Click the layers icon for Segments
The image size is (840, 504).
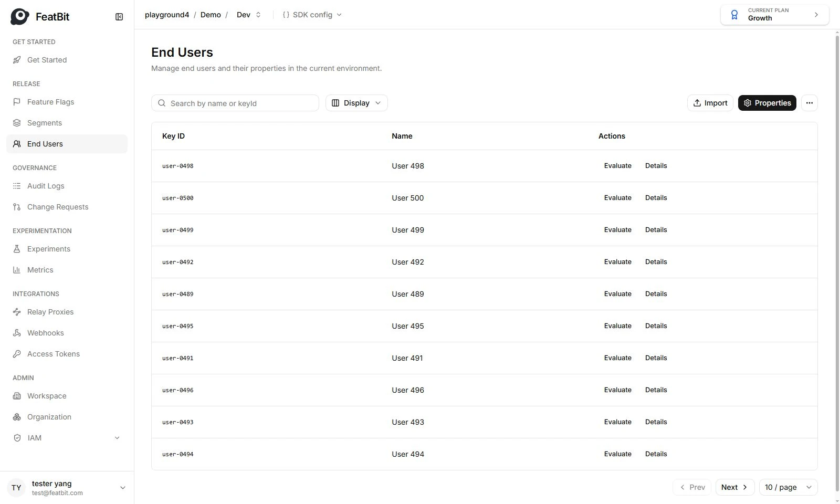(17, 123)
